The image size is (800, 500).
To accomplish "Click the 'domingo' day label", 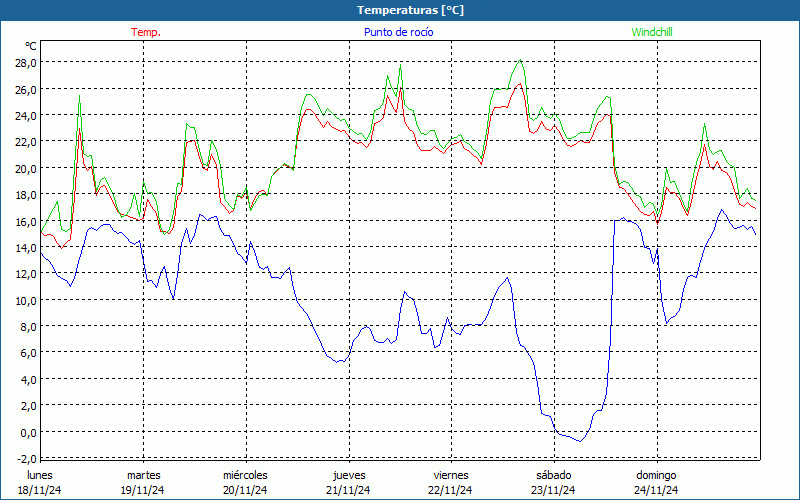I will click(656, 475).
